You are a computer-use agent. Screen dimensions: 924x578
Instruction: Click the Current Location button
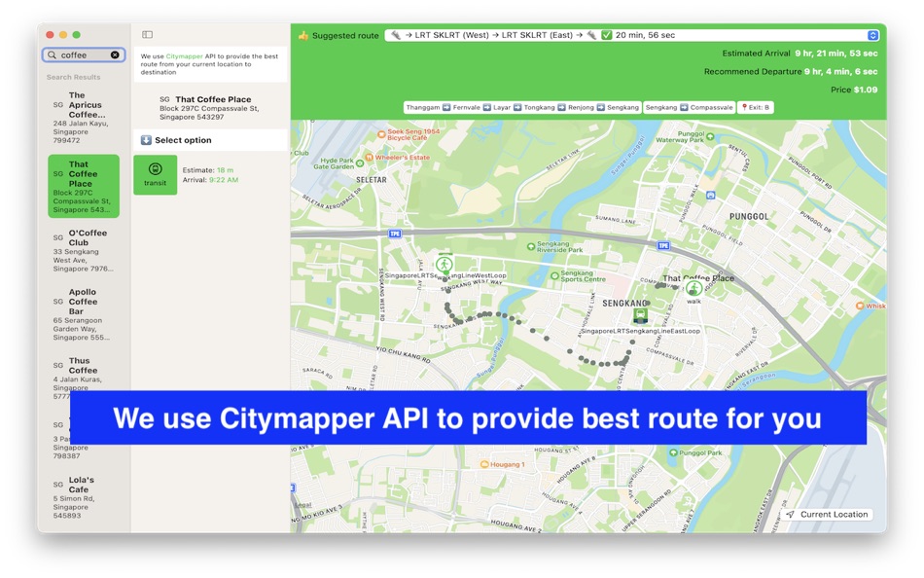pos(828,515)
